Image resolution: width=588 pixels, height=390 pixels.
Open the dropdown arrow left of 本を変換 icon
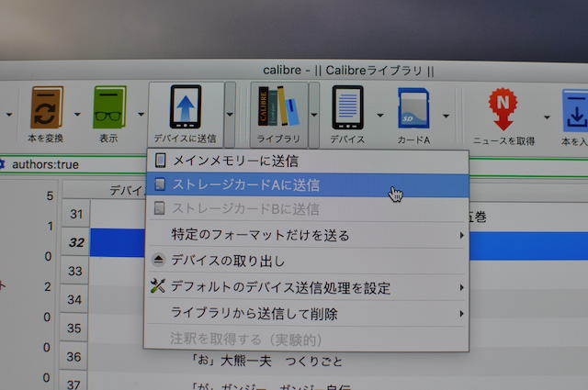pyautogui.click(x=9, y=114)
